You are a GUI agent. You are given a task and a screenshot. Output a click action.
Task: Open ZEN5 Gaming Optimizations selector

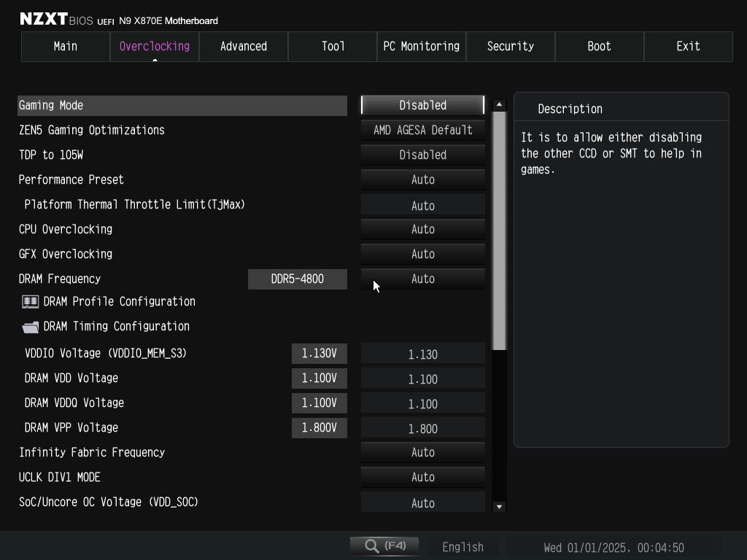(422, 130)
